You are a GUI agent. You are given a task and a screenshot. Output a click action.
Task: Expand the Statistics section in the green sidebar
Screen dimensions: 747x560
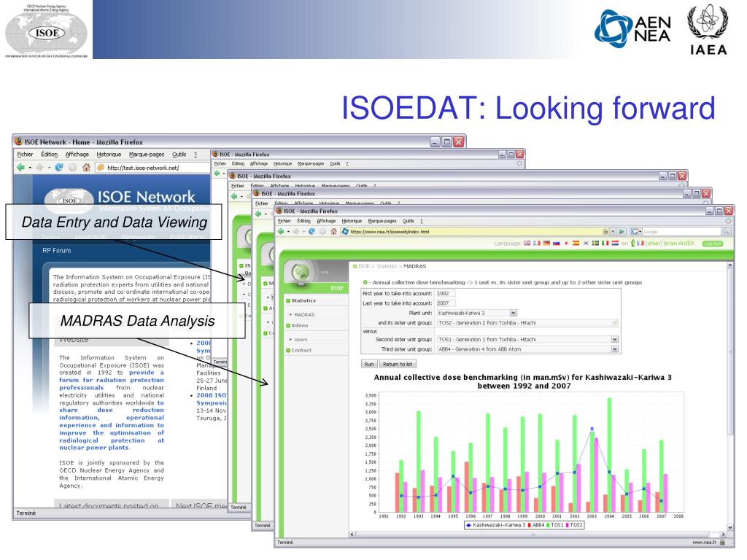303,301
